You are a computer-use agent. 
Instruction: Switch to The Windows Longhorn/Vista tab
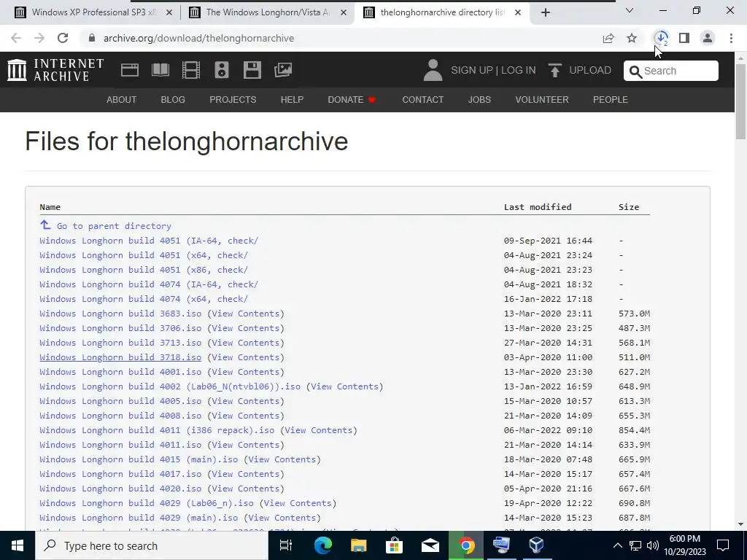pos(267,12)
